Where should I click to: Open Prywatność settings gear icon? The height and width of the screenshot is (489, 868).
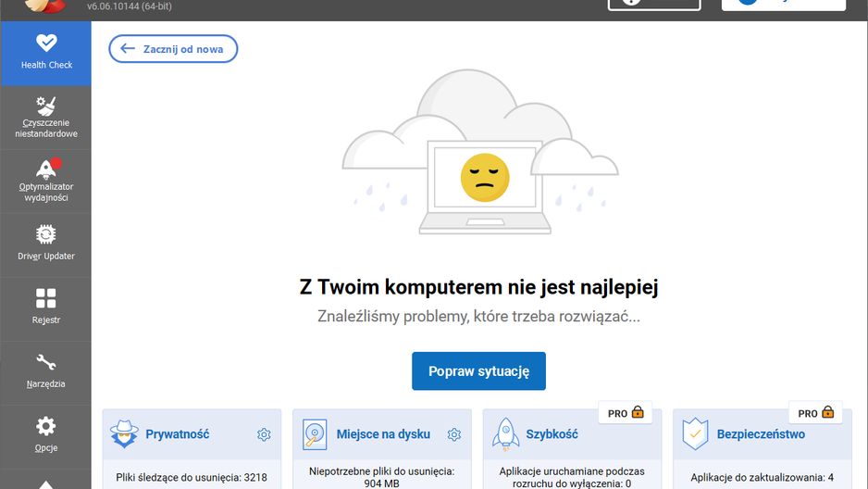click(x=264, y=434)
